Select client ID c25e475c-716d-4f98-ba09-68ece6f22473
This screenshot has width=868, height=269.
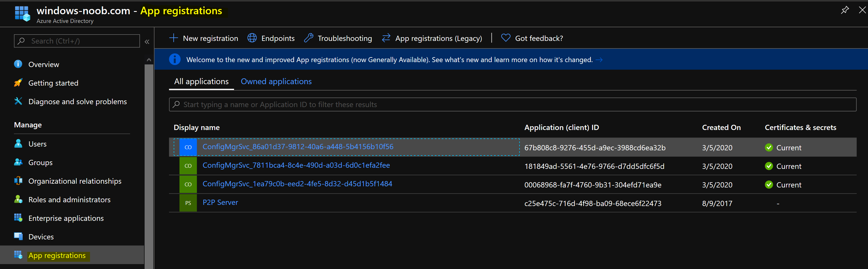593,203
